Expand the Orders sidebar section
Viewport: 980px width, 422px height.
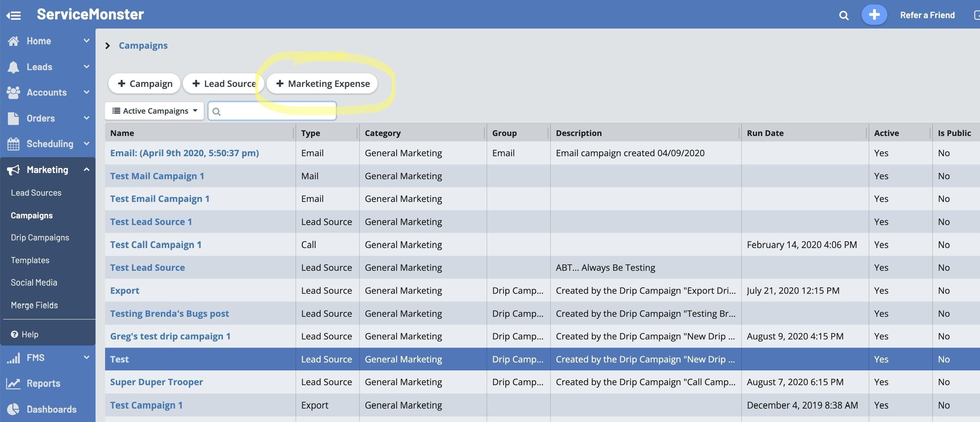[x=86, y=118]
